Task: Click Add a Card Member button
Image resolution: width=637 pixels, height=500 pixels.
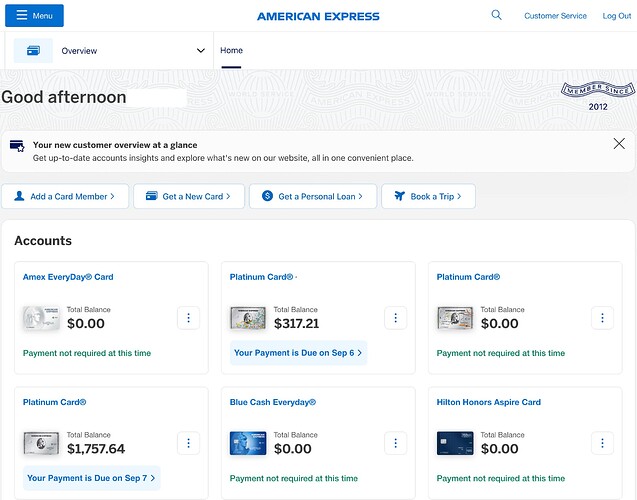Action: tap(65, 197)
